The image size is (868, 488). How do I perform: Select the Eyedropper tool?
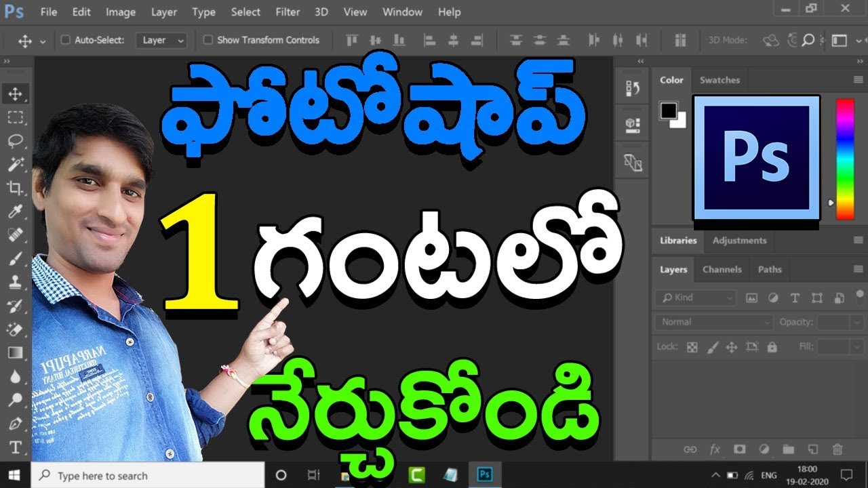[x=15, y=211]
